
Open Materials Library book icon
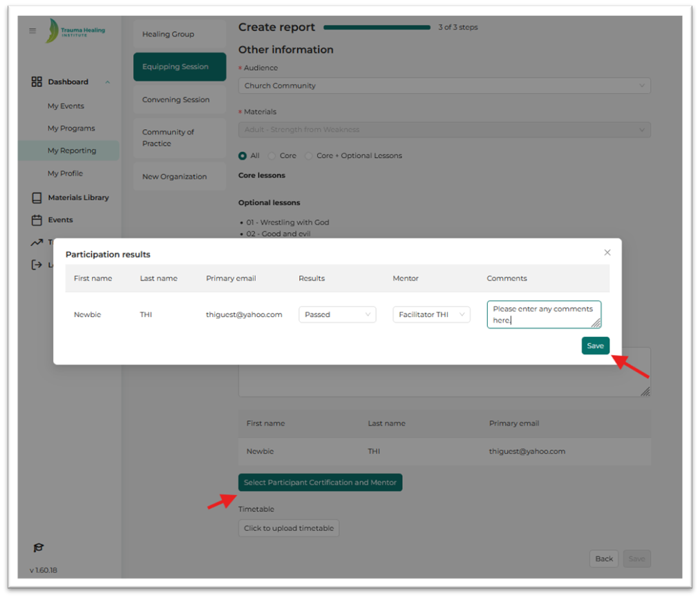[x=37, y=197]
